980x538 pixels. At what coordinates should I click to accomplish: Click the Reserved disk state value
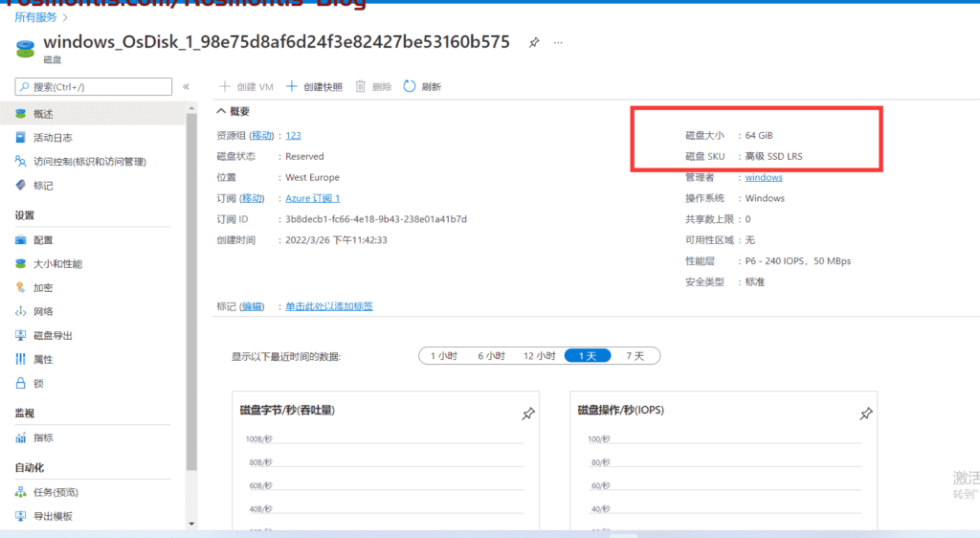[305, 156]
